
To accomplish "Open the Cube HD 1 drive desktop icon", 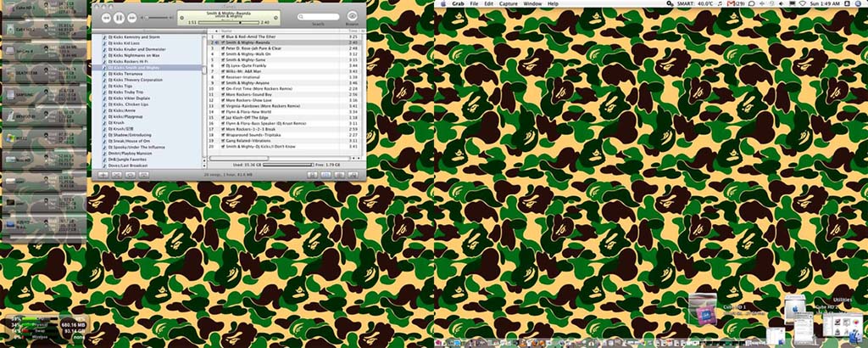I will coord(704,309).
